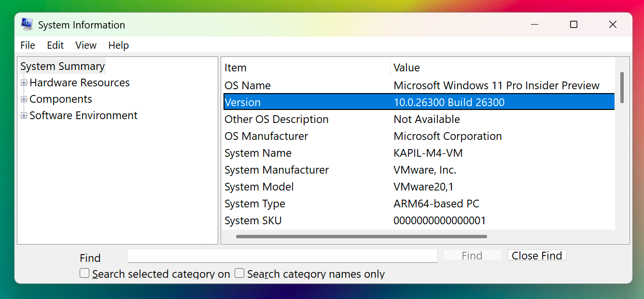Viewport: 644px width, 299px height.
Task: Click the value Microsoft Corporation
Action: point(448,136)
